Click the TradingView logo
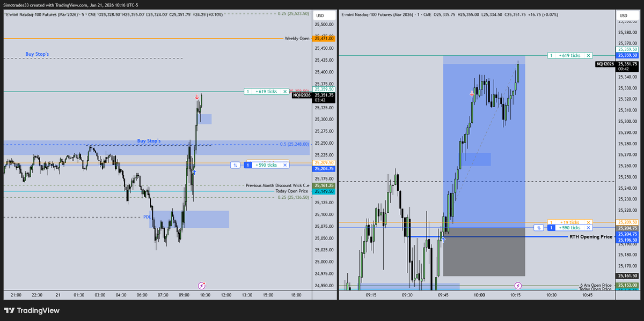The image size is (644, 321). click(32, 310)
